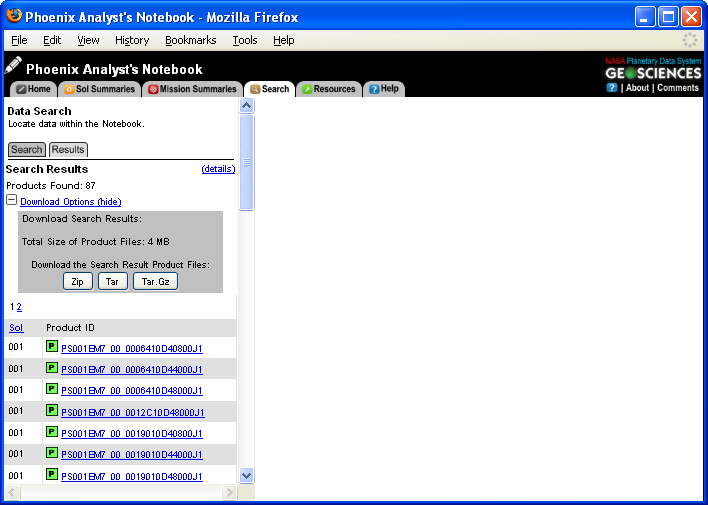
Task: Open product PS001BM7_00_0019010D40800J1
Action: 132,434
